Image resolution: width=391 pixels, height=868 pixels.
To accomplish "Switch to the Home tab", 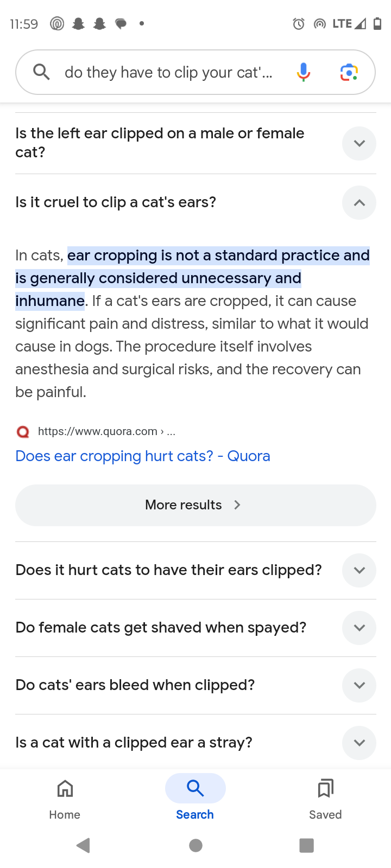I will pos(65,797).
